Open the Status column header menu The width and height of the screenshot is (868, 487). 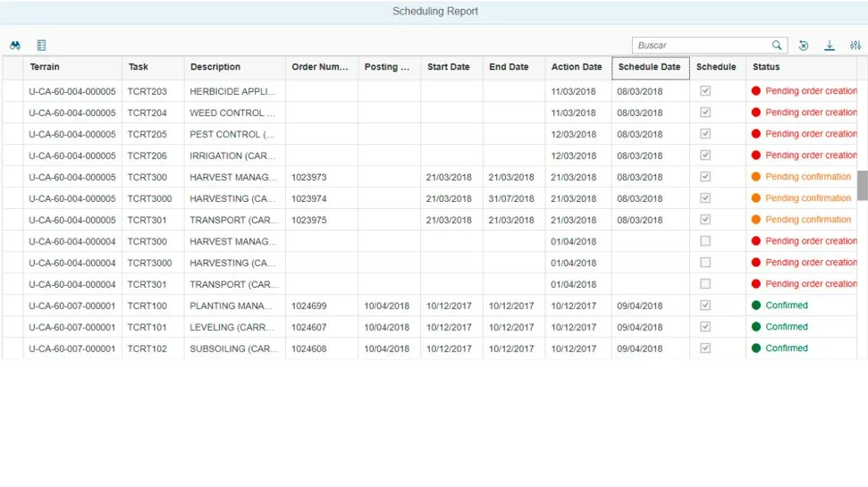tap(766, 67)
